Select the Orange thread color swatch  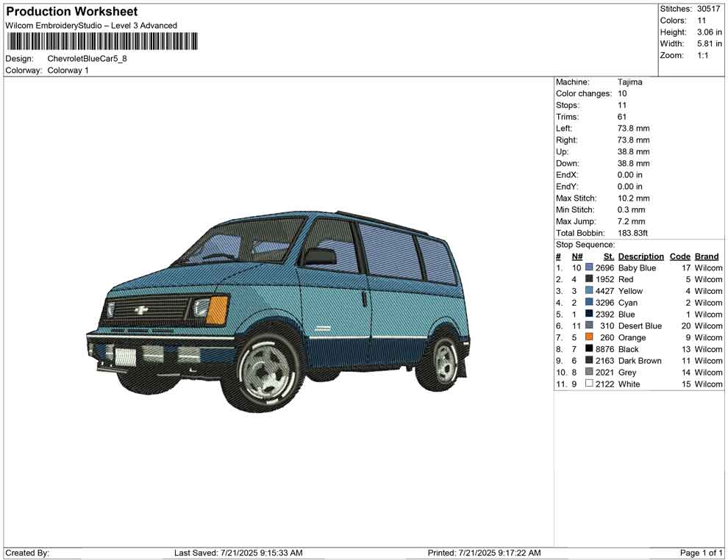589,337
